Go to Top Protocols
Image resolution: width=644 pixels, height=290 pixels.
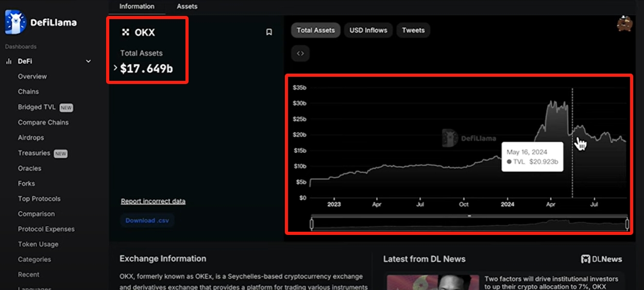pyautogui.click(x=39, y=199)
